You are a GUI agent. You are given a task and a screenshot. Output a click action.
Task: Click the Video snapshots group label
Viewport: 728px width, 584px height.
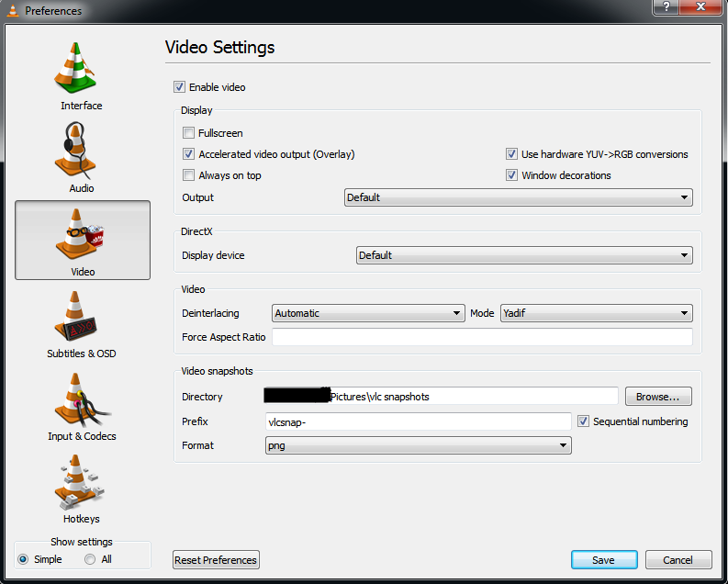click(217, 371)
